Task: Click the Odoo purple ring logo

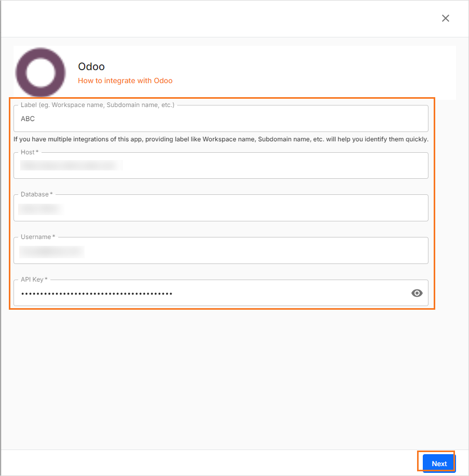Action: click(41, 73)
